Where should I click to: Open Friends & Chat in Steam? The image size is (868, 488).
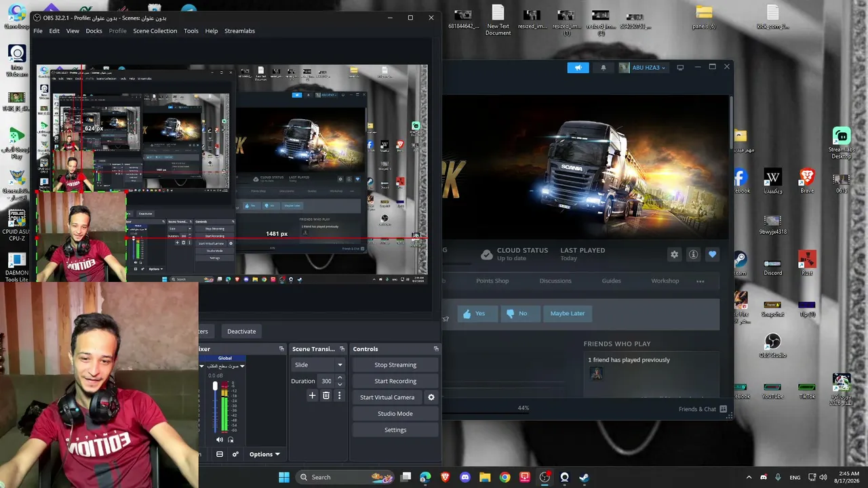(x=703, y=409)
